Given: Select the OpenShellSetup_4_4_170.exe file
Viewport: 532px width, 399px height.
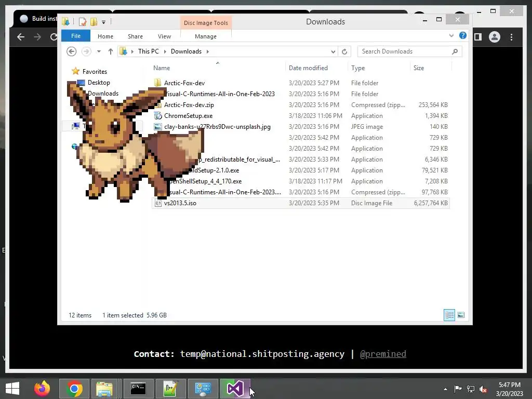Looking at the screenshot, I should click(x=205, y=181).
